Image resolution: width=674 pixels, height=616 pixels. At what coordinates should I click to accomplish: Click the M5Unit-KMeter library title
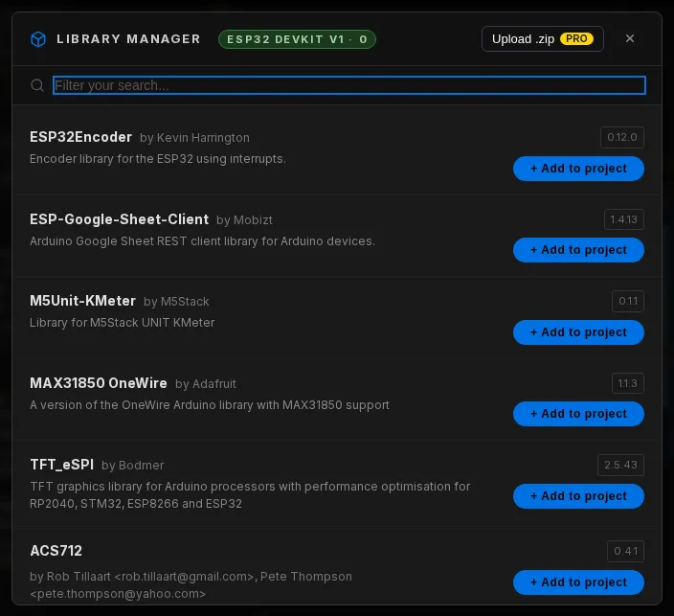pyautogui.click(x=82, y=301)
